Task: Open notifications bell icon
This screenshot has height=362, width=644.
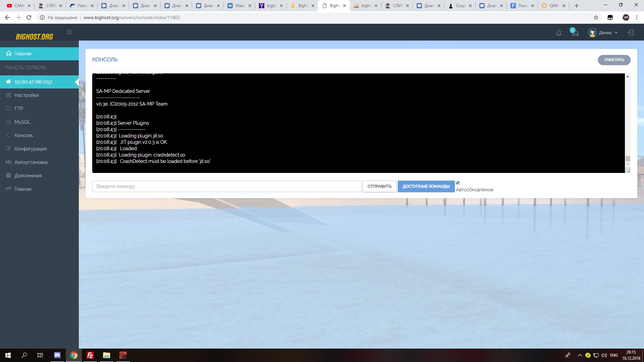Action: (559, 33)
